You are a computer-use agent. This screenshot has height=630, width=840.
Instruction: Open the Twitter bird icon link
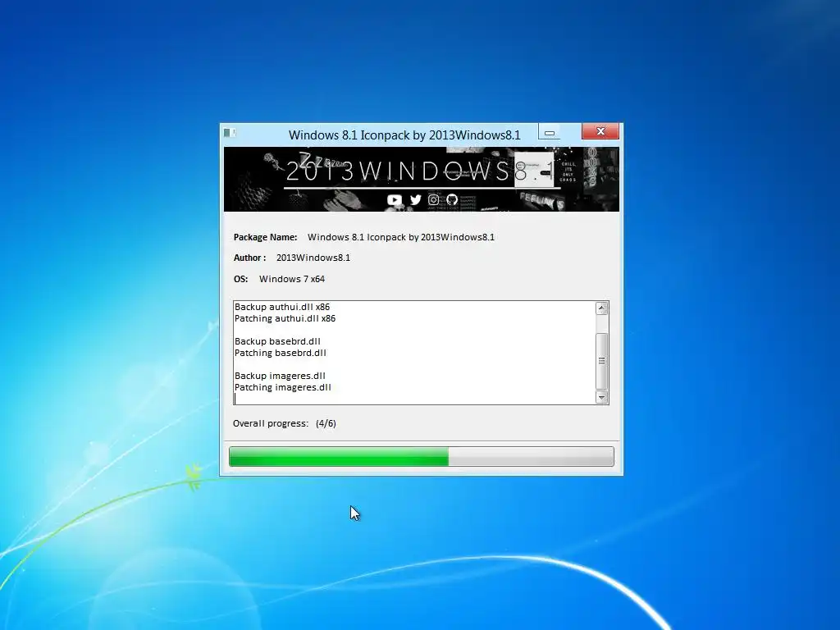416,200
